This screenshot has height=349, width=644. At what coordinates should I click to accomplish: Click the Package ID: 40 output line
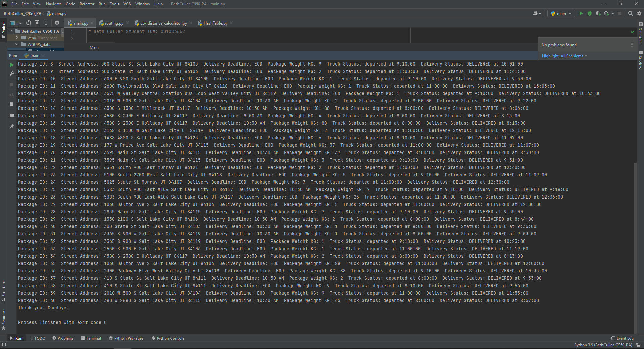tap(279, 300)
